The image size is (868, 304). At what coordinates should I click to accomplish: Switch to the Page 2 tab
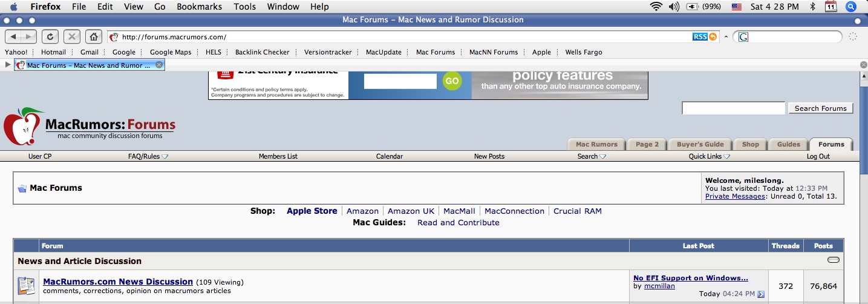click(647, 144)
